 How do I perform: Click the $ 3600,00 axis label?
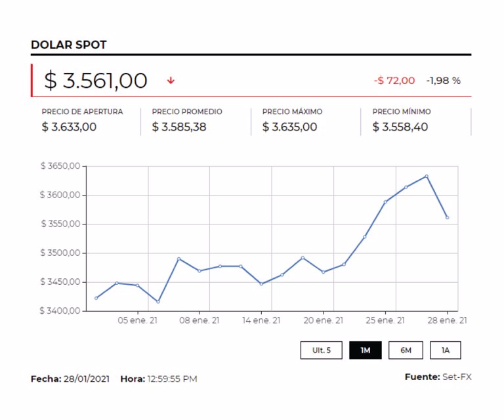60,195
